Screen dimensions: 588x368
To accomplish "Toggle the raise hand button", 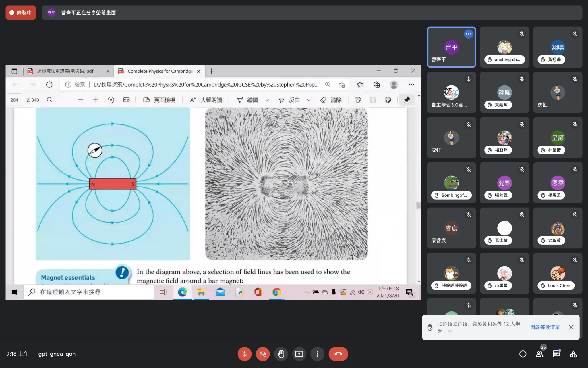I will click(x=281, y=354).
